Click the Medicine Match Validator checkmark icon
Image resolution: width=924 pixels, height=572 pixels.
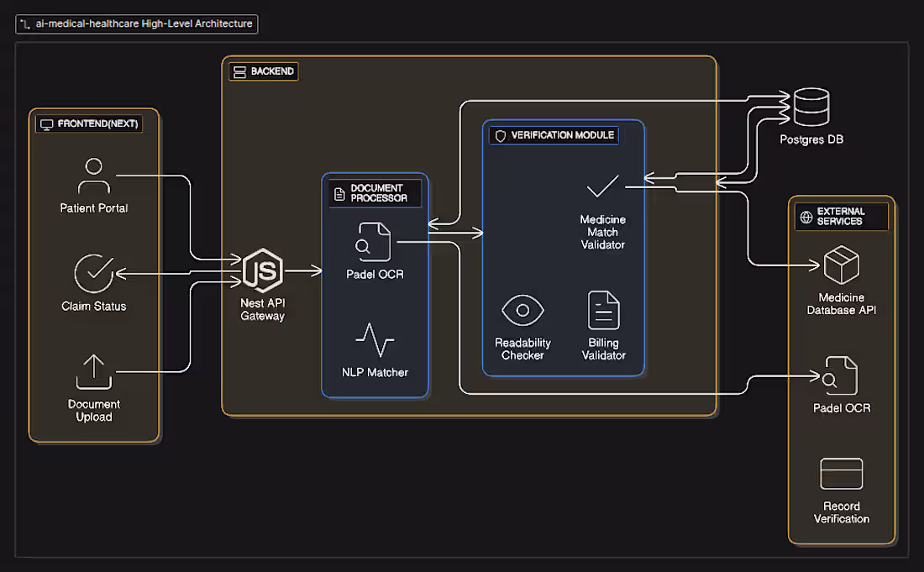[603, 186]
